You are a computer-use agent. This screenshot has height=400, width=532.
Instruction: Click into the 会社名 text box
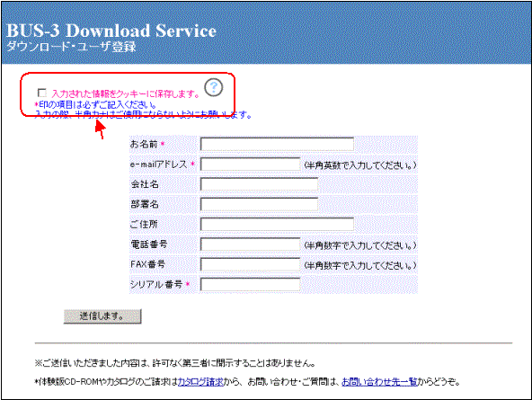coord(259,184)
